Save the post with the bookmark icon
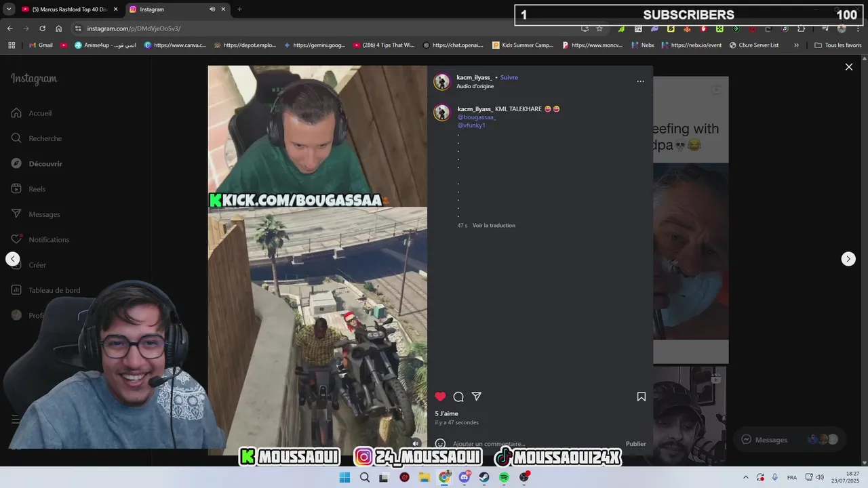 click(641, 396)
